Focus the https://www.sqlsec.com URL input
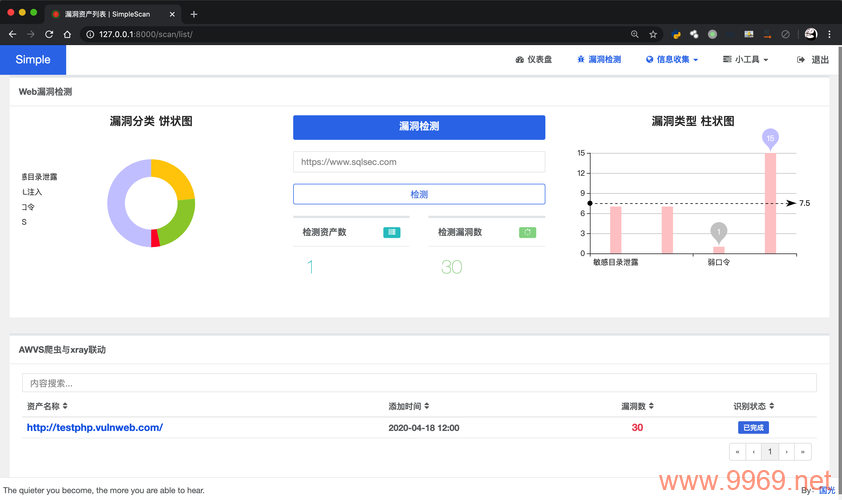 tap(419, 162)
